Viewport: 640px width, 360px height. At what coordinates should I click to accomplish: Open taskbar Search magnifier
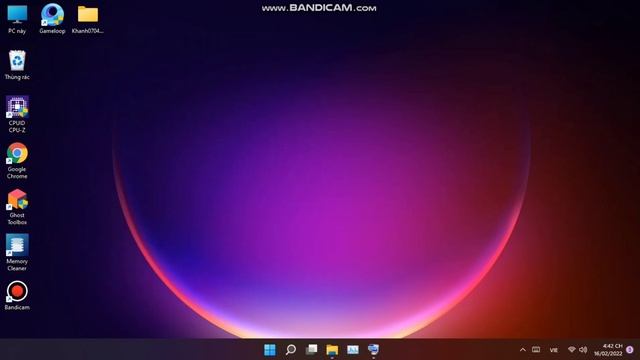click(291, 350)
